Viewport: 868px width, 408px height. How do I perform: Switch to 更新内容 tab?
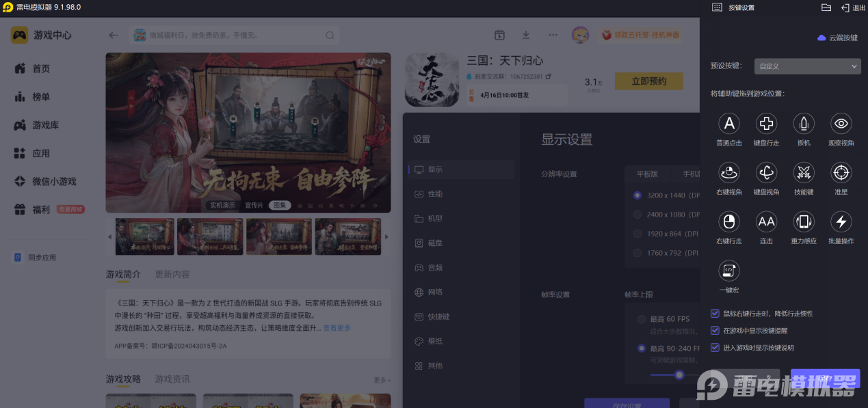coord(172,274)
